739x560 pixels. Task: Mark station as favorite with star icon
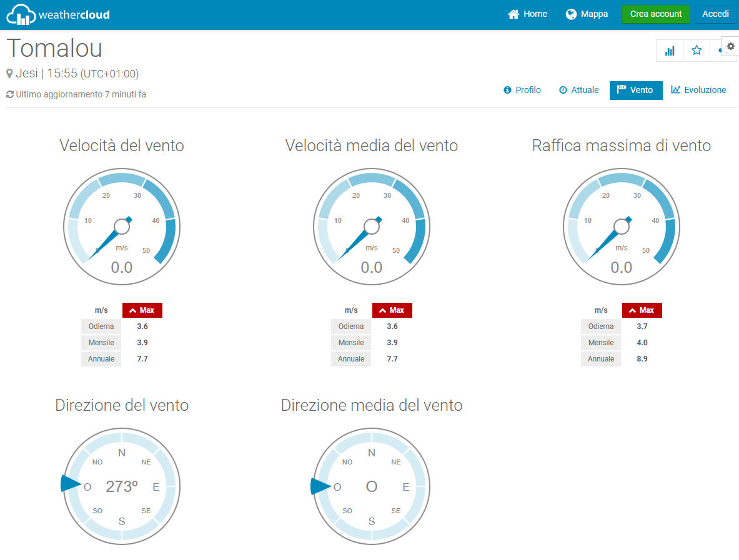click(697, 51)
